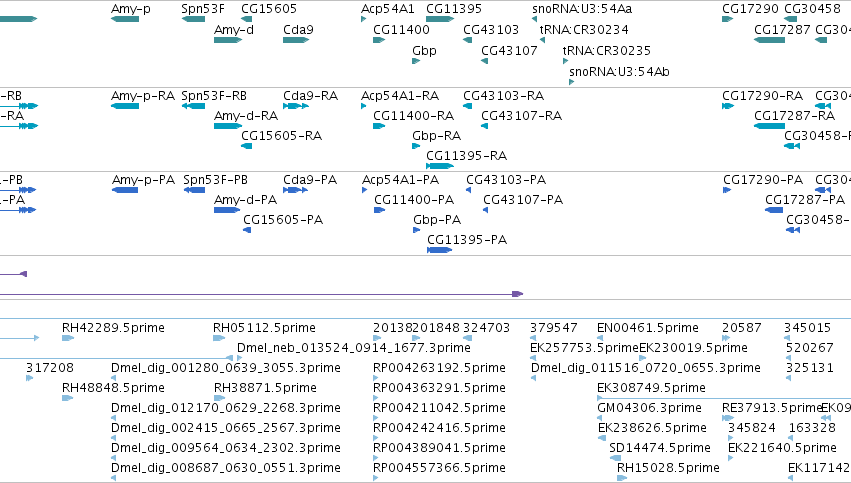Click the Spn53F-RB transcript
The width and height of the screenshot is (851, 483).
[193, 106]
